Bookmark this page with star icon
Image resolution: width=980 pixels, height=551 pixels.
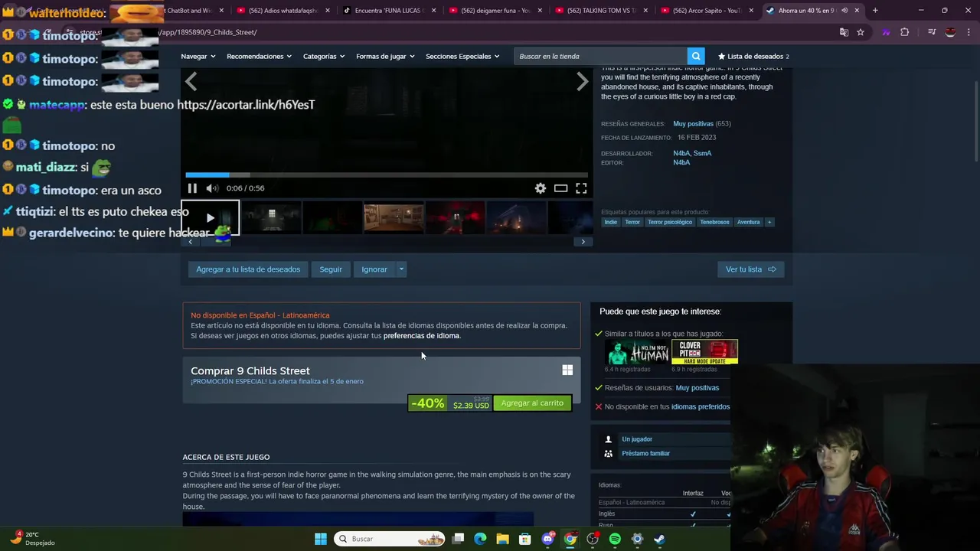(x=861, y=32)
